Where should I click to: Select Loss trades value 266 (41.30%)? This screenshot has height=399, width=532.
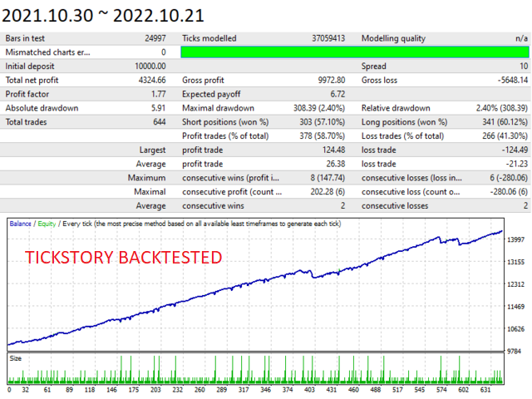tap(505, 135)
